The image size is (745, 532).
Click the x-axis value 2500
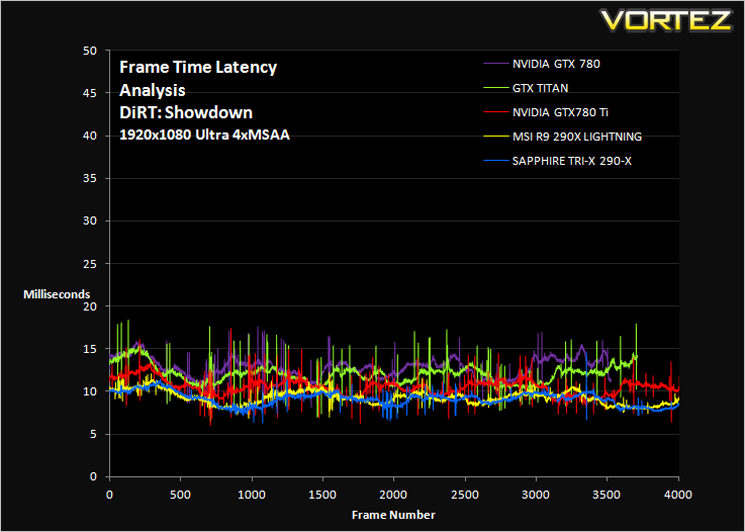465,495
